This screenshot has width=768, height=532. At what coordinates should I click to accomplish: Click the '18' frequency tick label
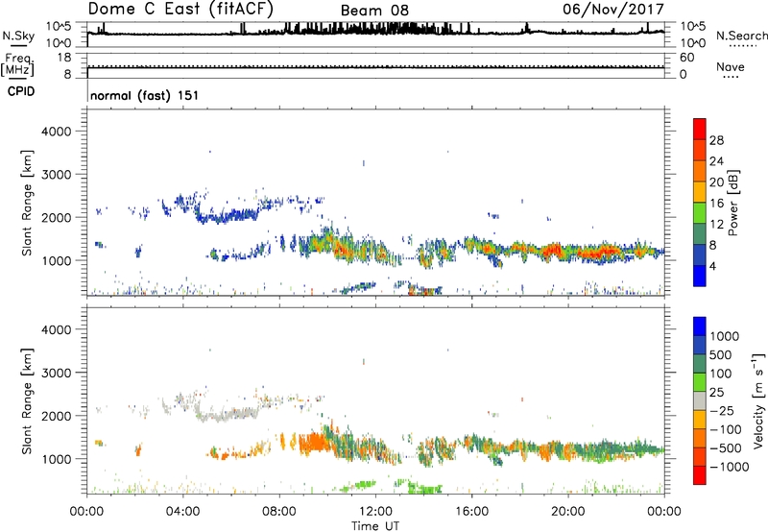(x=64, y=58)
